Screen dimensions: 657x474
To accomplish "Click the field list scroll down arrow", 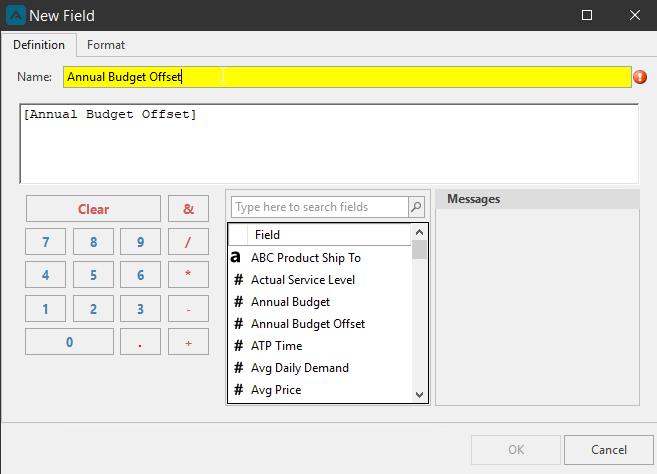I will pyautogui.click(x=419, y=395).
